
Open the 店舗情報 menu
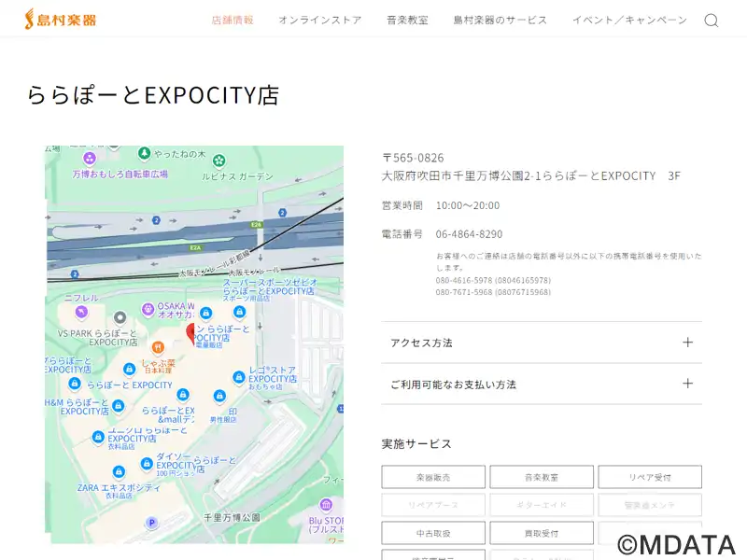[x=233, y=20]
